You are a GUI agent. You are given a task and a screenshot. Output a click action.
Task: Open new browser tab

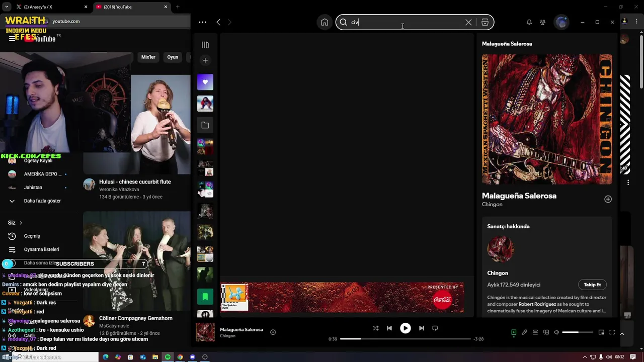click(178, 7)
